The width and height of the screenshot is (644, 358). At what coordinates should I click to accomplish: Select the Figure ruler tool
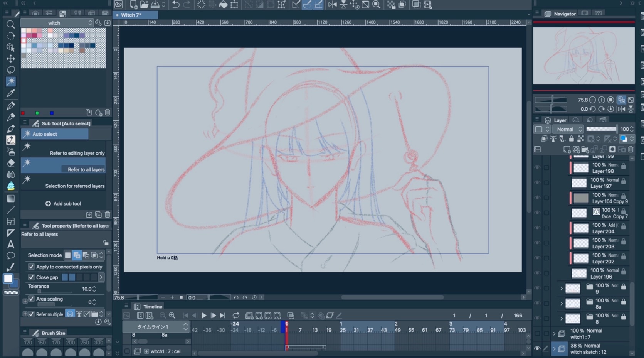pos(11,233)
